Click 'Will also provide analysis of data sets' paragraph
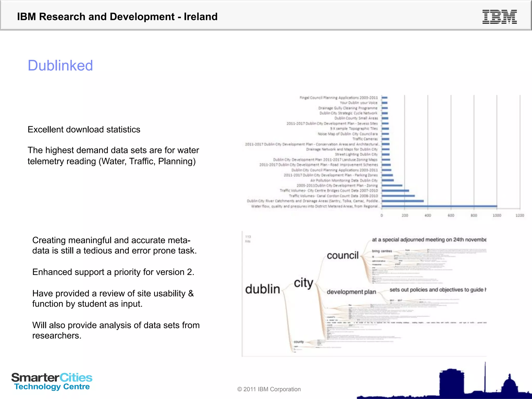Image resolution: width=532 pixels, height=399 pixels. [116, 330]
